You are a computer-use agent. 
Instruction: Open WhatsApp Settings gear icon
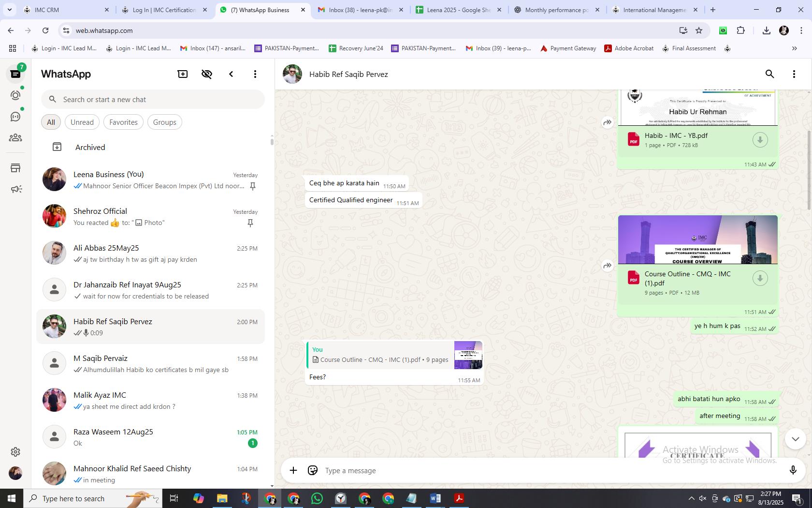[x=15, y=451]
